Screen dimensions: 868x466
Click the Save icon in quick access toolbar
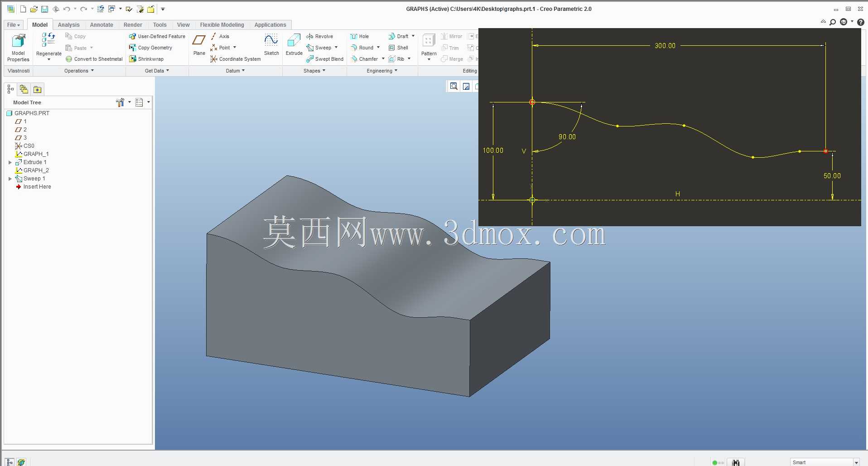point(44,9)
